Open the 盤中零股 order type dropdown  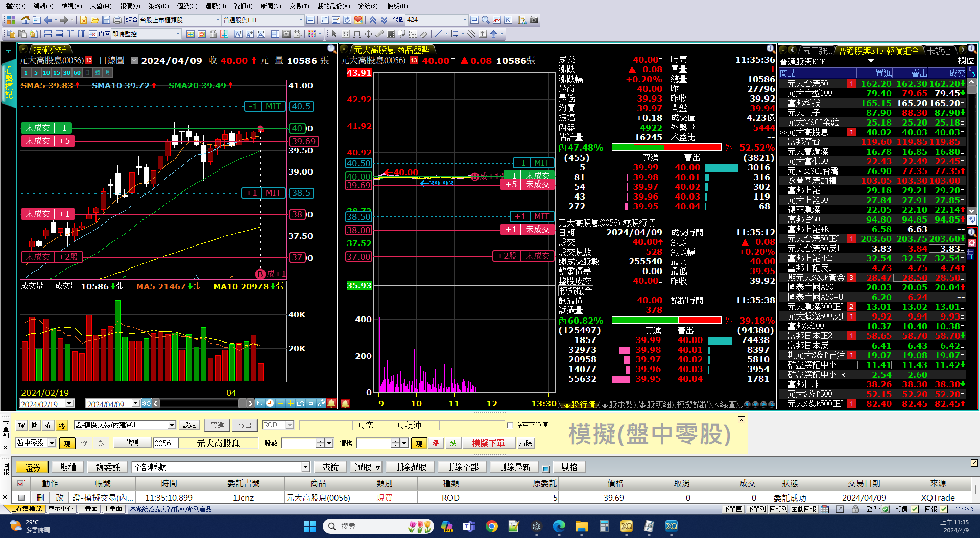[x=52, y=443]
